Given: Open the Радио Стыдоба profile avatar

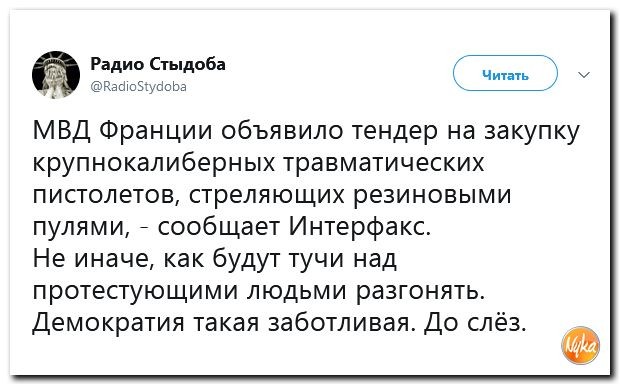Looking at the screenshot, I should coord(56,75).
